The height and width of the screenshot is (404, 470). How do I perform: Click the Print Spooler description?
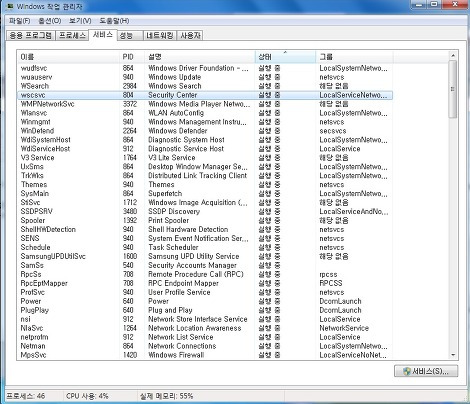[x=168, y=220]
